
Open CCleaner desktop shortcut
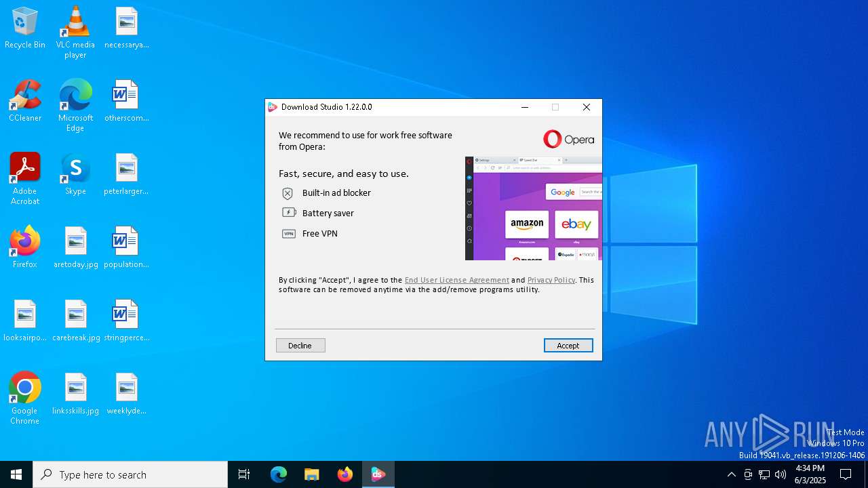pos(25,102)
